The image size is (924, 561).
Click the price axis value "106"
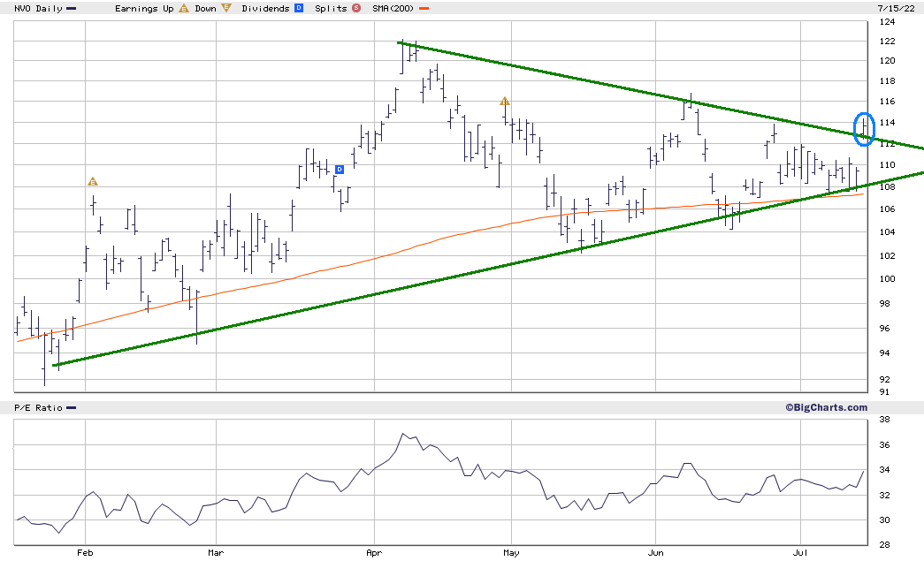pos(887,209)
